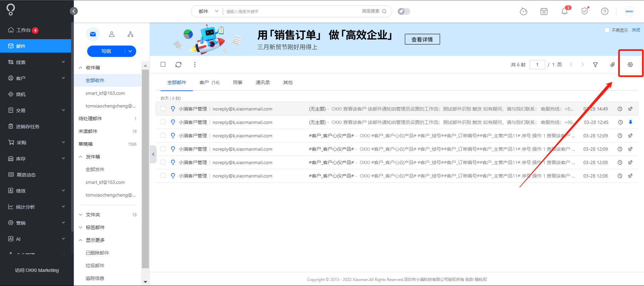Image resolution: width=644 pixels, height=286 pixels.
Task: Collapse the left navigation sidebar
Action: click(x=74, y=11)
